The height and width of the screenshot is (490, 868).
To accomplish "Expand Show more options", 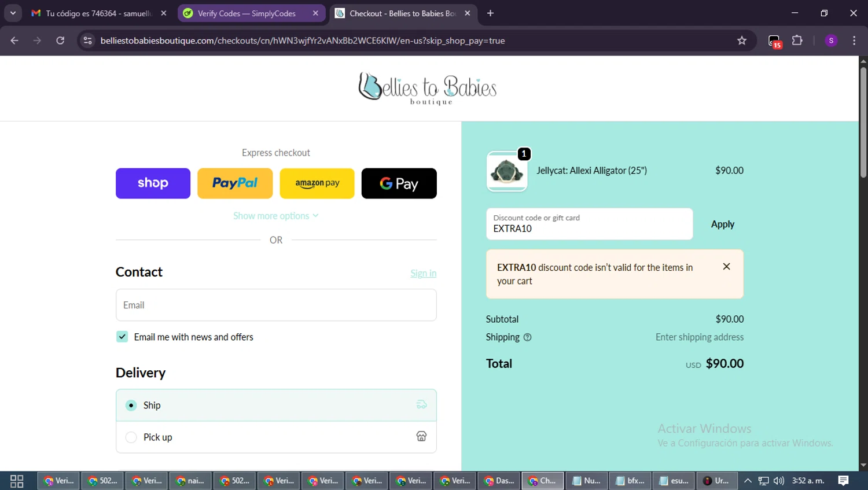I will pyautogui.click(x=276, y=216).
